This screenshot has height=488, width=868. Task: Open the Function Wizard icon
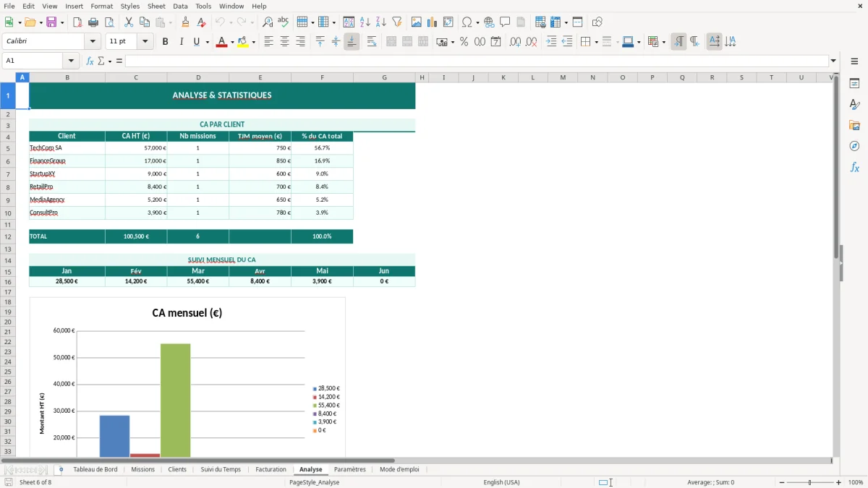90,61
